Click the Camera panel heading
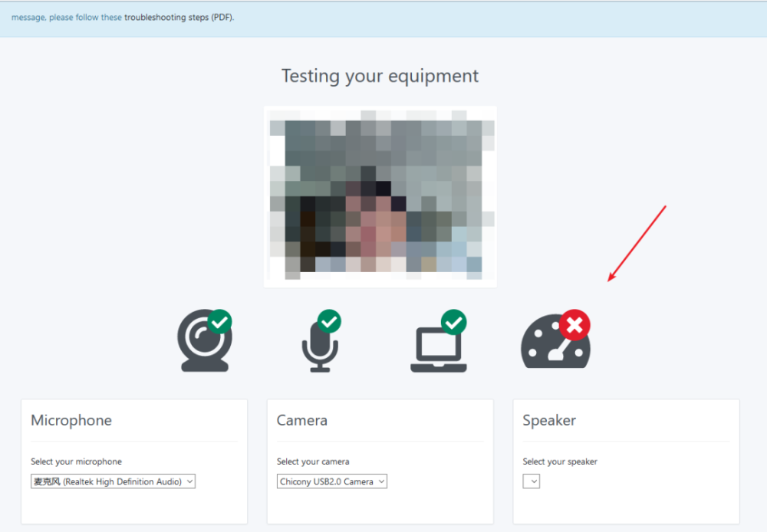 point(301,421)
